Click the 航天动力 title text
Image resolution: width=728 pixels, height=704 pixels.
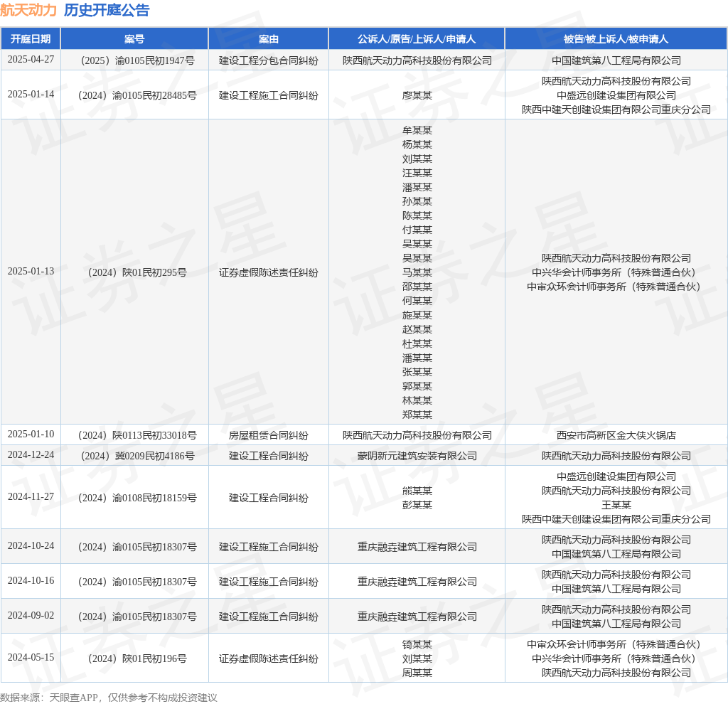click(28, 10)
